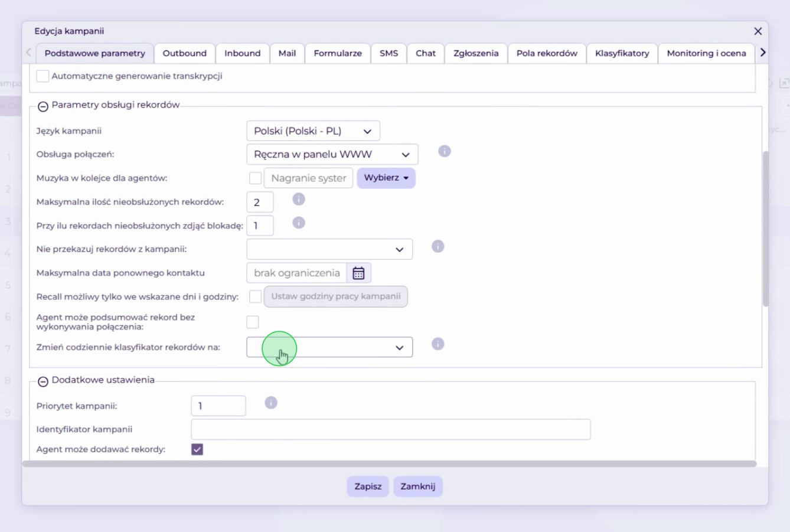Collapse Parametry obsługi rekordów section

(x=43, y=107)
